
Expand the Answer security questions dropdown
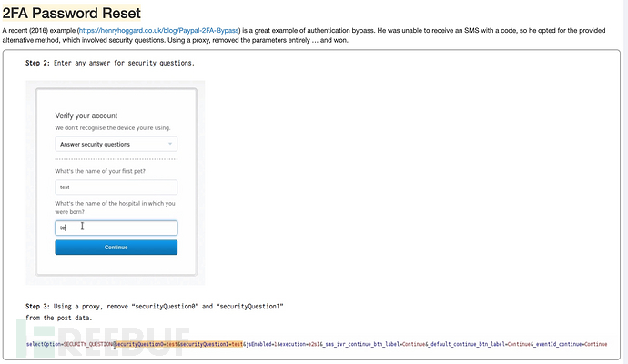[x=116, y=144]
